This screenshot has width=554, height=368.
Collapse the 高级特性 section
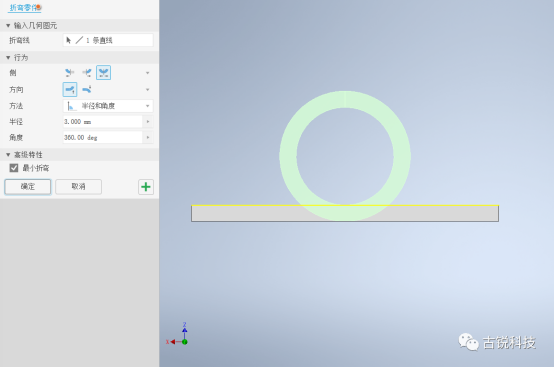point(8,155)
